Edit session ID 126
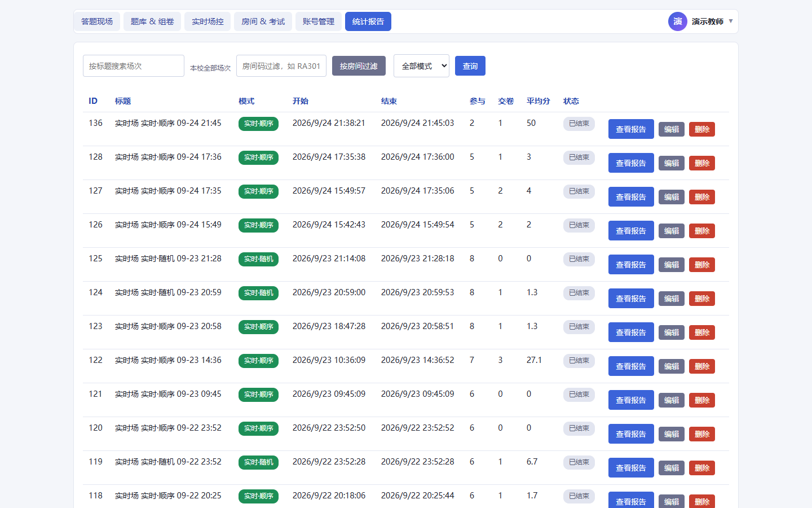 point(672,231)
